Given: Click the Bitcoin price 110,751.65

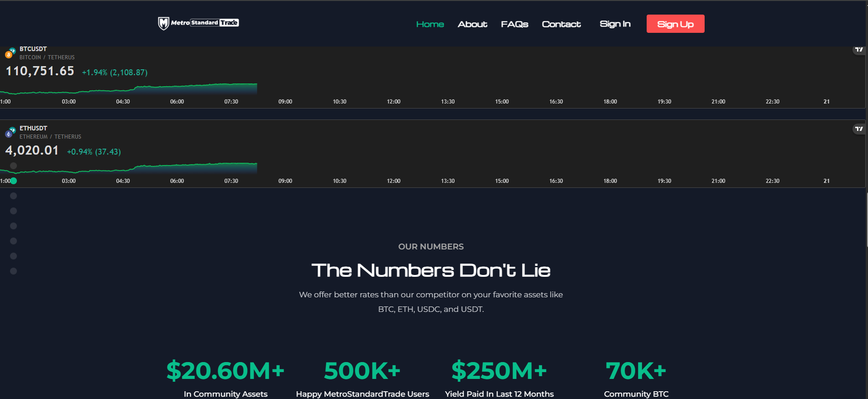Looking at the screenshot, I should click(40, 71).
